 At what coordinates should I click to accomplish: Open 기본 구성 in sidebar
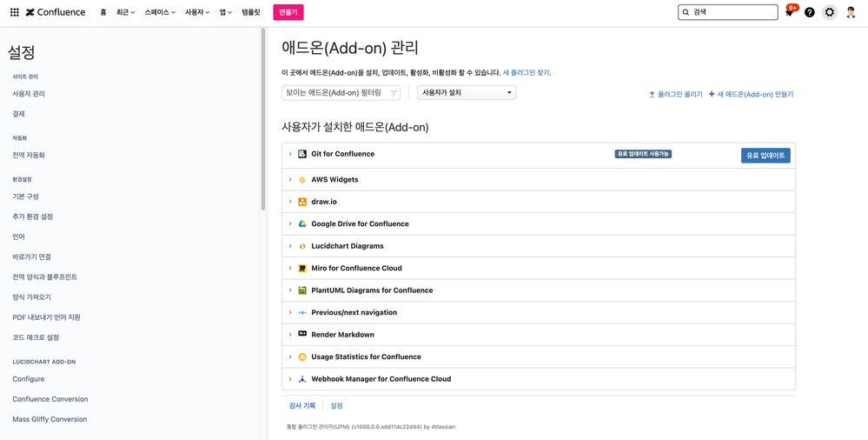(x=25, y=197)
